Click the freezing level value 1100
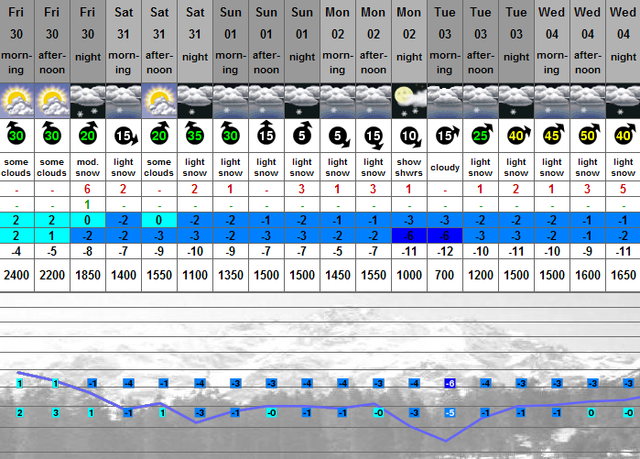The image size is (640, 459). [x=195, y=275]
